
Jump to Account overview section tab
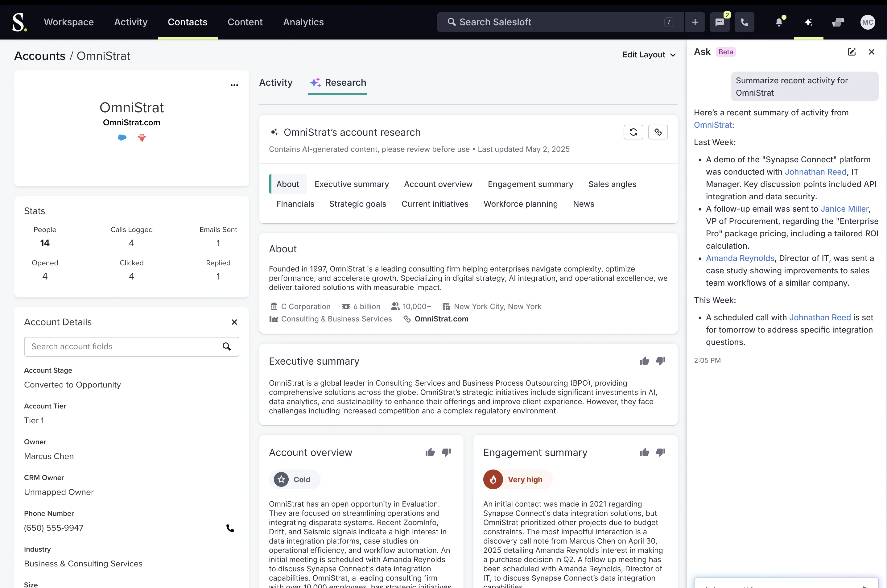tap(438, 184)
